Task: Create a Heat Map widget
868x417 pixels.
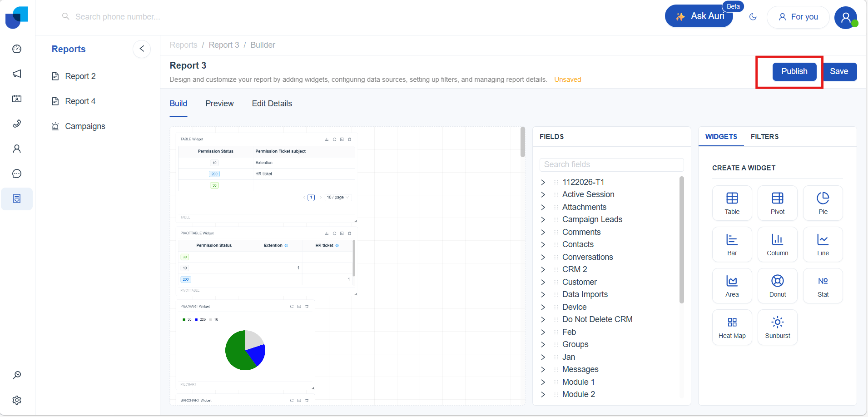Action: [x=732, y=327]
